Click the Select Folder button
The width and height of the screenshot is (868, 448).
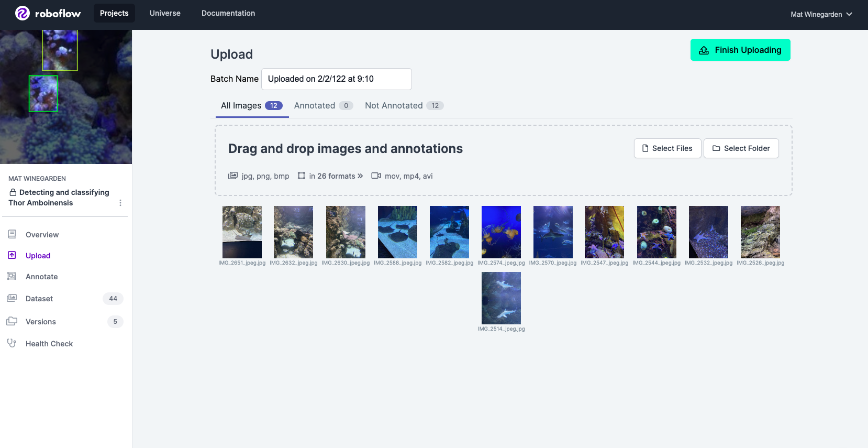(x=741, y=148)
